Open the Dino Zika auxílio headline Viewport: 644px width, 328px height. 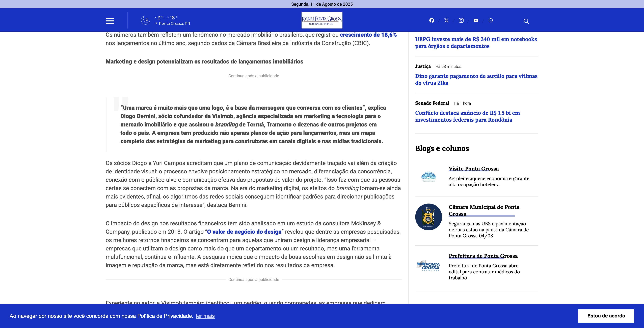[476, 79]
